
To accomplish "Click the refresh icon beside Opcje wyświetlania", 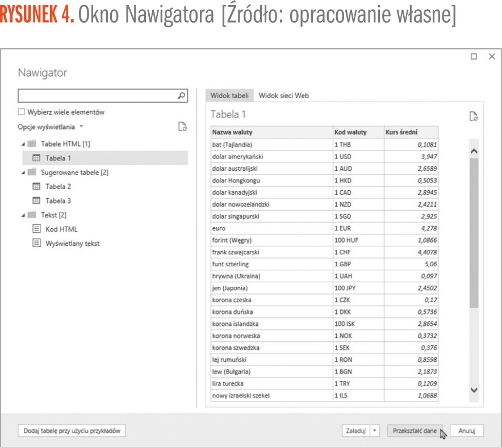I will pyautogui.click(x=182, y=127).
